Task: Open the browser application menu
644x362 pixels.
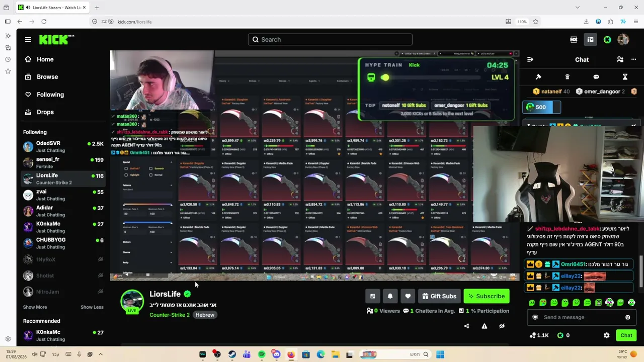Action: tap(636, 22)
